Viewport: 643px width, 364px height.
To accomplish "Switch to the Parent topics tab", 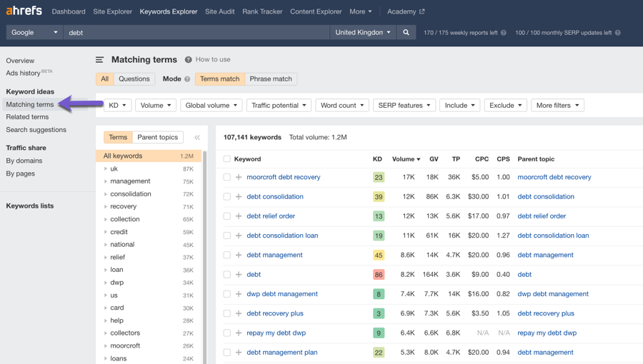I will click(157, 137).
